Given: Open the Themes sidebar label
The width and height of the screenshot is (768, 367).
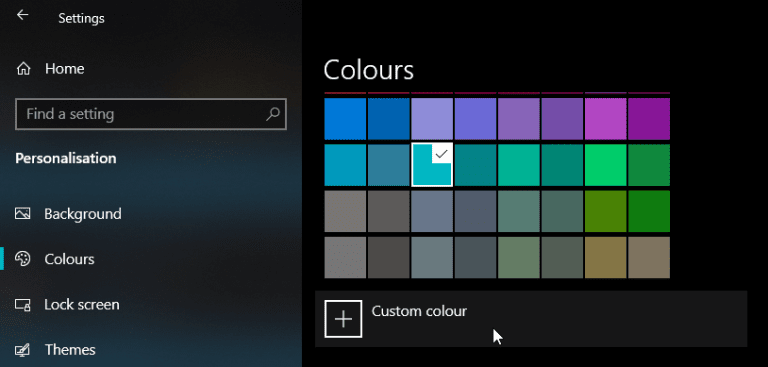Looking at the screenshot, I should [x=70, y=350].
